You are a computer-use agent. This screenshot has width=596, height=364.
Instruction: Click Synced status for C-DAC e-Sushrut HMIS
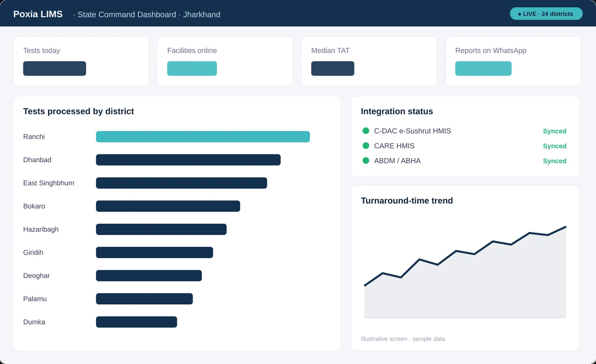555,131
